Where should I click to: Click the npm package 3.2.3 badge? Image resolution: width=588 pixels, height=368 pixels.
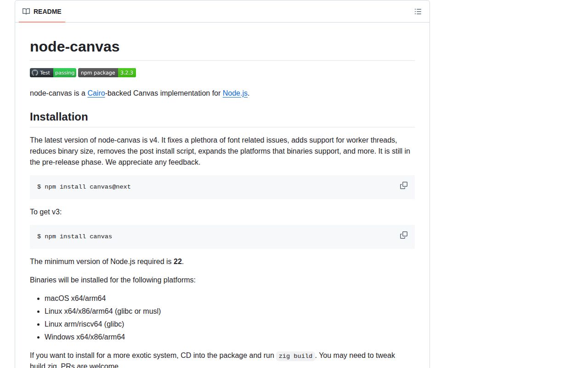pyautogui.click(x=107, y=73)
